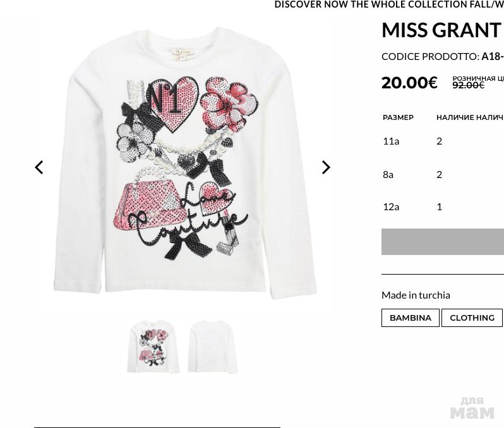Select size 12a row
Viewport: 504px width, 428px height.
[x=443, y=206]
